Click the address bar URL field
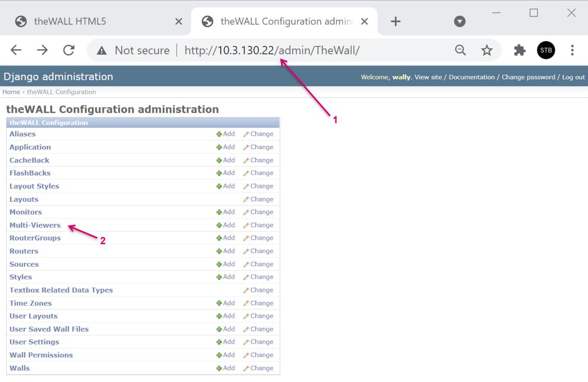The height and width of the screenshot is (382, 588). (x=312, y=51)
